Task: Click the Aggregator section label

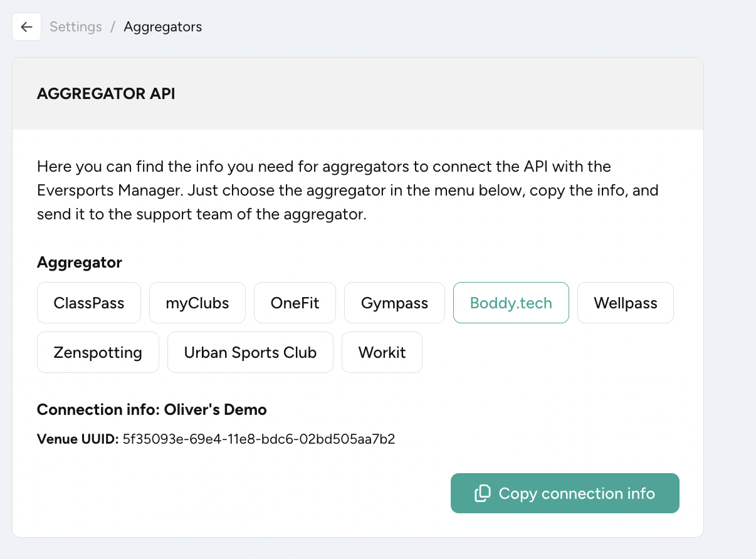Action: point(80,263)
